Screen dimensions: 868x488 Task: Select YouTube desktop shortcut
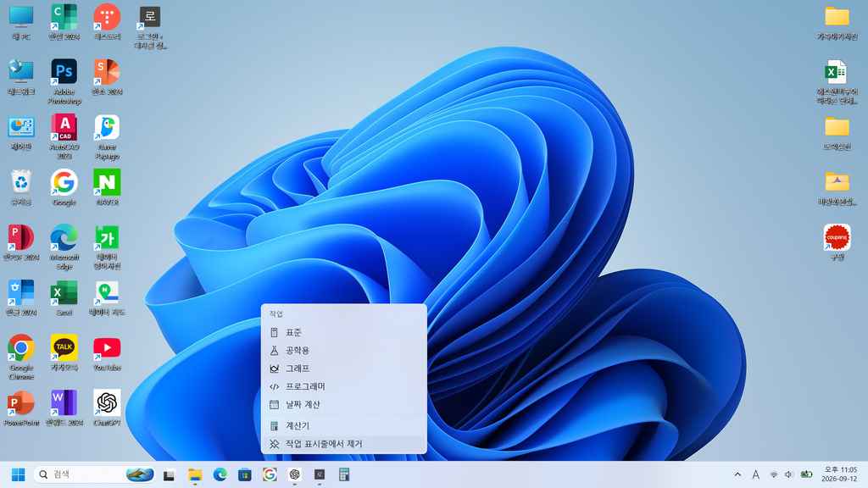[107, 353]
